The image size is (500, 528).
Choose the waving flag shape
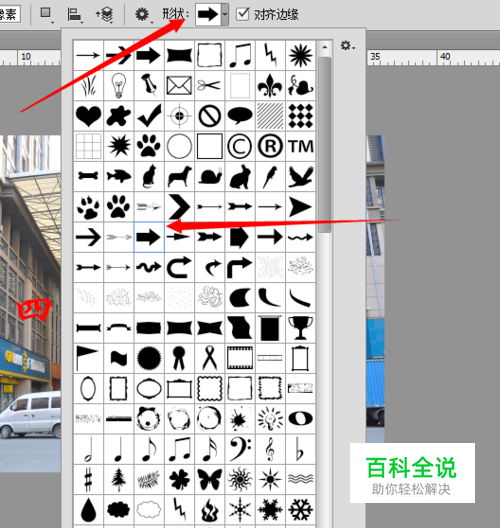tap(119, 358)
